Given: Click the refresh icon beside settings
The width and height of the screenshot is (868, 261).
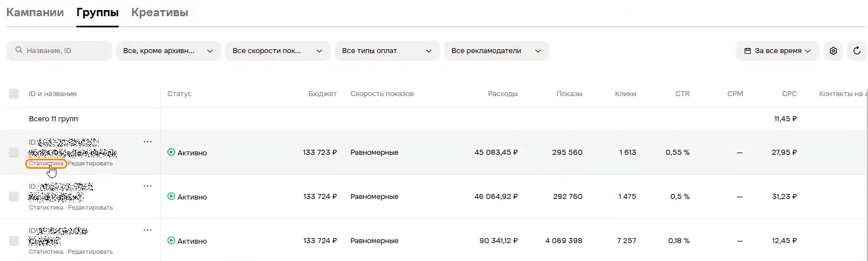Looking at the screenshot, I should [857, 51].
